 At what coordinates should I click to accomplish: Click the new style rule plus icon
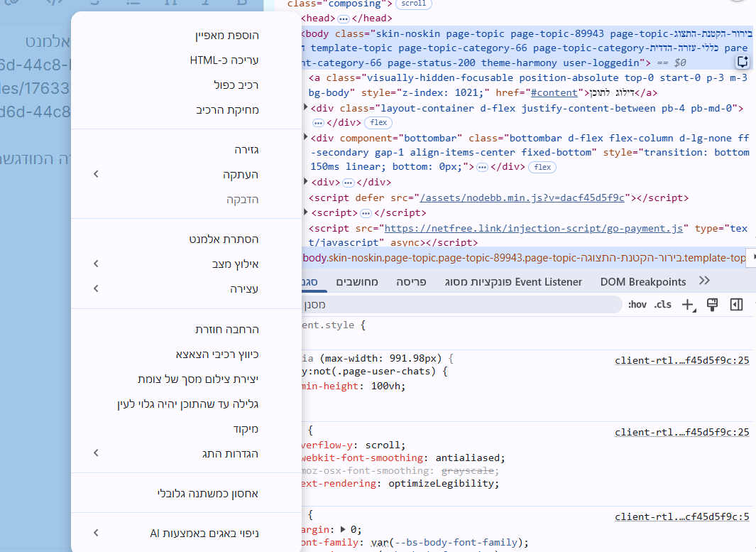687,304
